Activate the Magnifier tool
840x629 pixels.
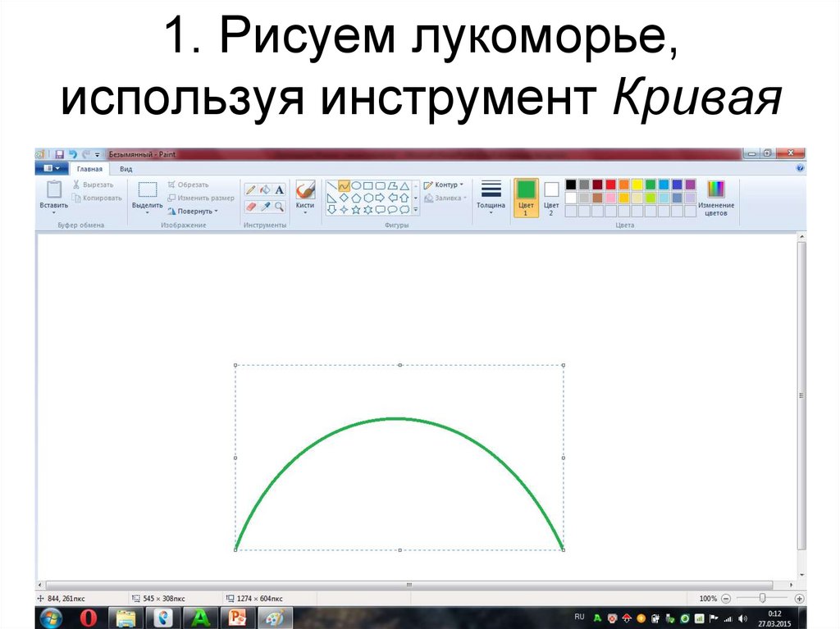click(x=278, y=207)
